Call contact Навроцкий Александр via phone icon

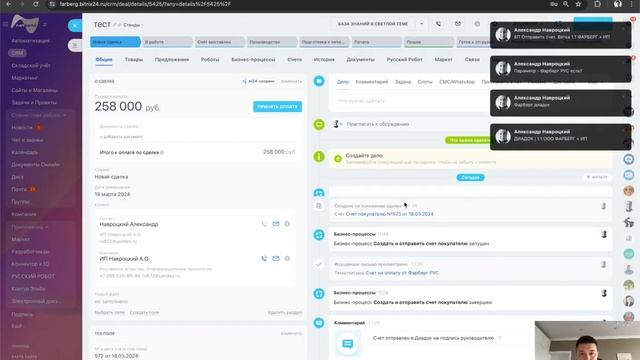coord(264,224)
